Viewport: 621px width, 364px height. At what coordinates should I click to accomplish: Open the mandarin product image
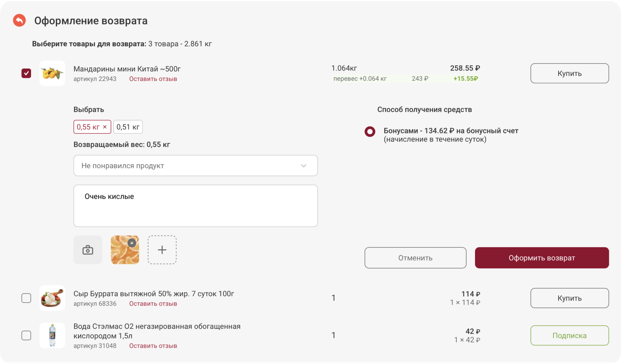[x=52, y=73]
